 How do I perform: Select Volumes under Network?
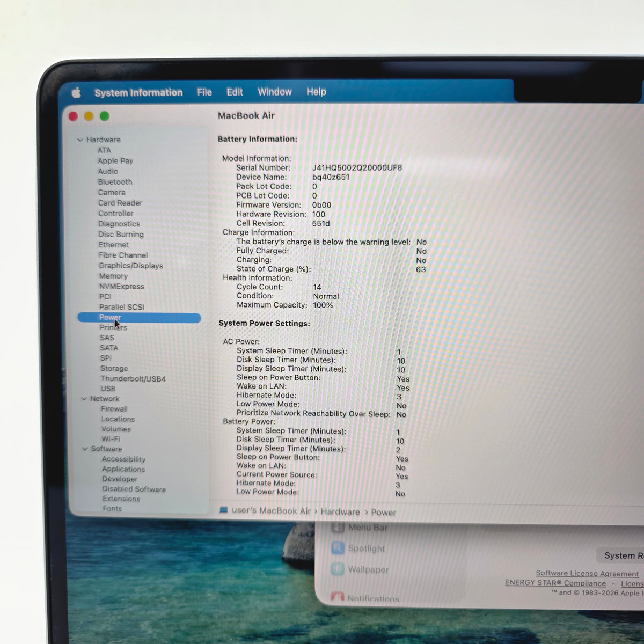(116, 429)
